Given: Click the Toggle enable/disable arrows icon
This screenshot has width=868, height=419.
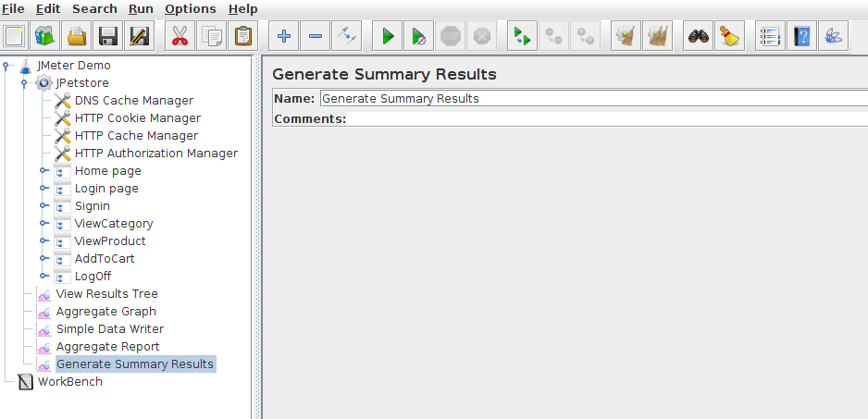Looking at the screenshot, I should pyautogui.click(x=346, y=36).
